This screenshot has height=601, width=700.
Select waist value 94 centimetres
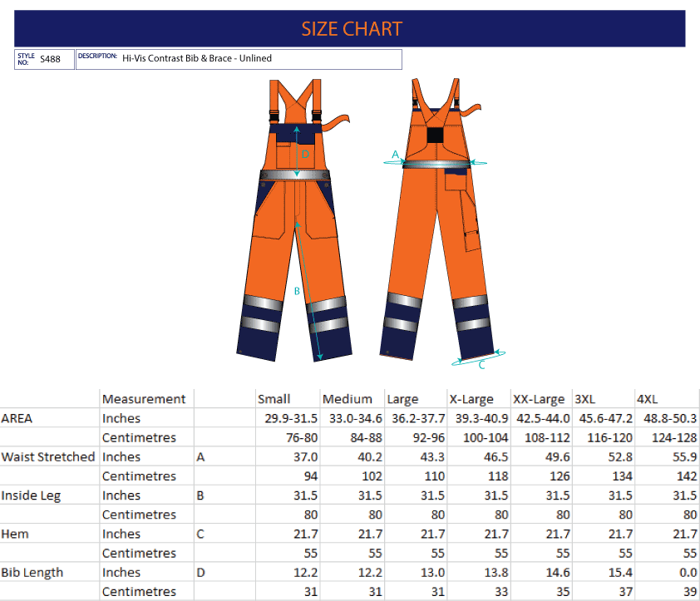pos(311,476)
